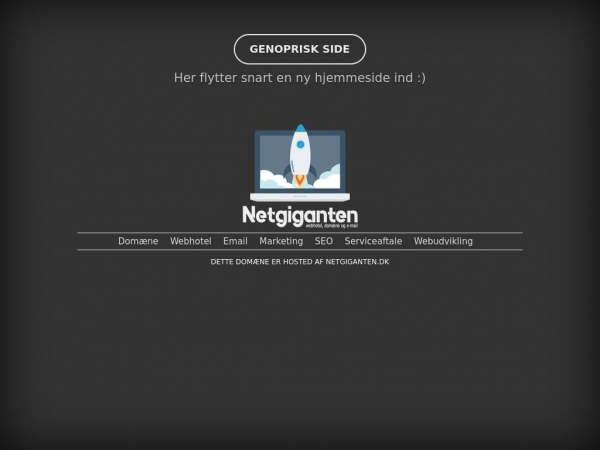Click the "hosted af Netgiganten.dk" footer text
Image resolution: width=600 pixels, height=450 pixels.
299,262
